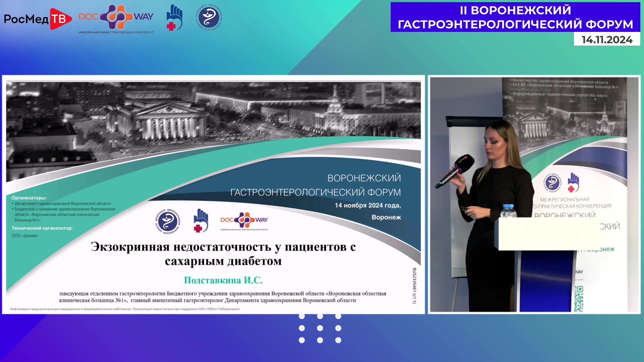Click the hand with red cross logo on the slide
Image resolution: width=644 pixels, height=362 pixels.
[x=201, y=221]
